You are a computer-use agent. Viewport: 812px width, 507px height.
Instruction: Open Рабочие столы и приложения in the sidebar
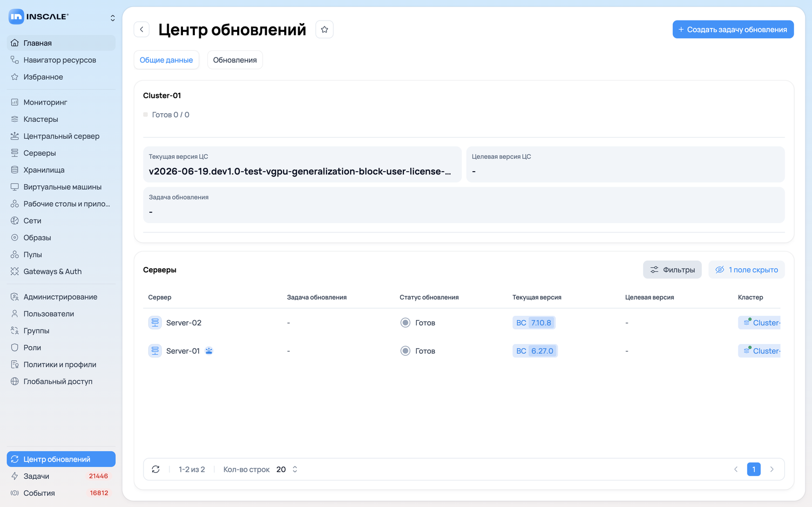pyautogui.click(x=61, y=204)
